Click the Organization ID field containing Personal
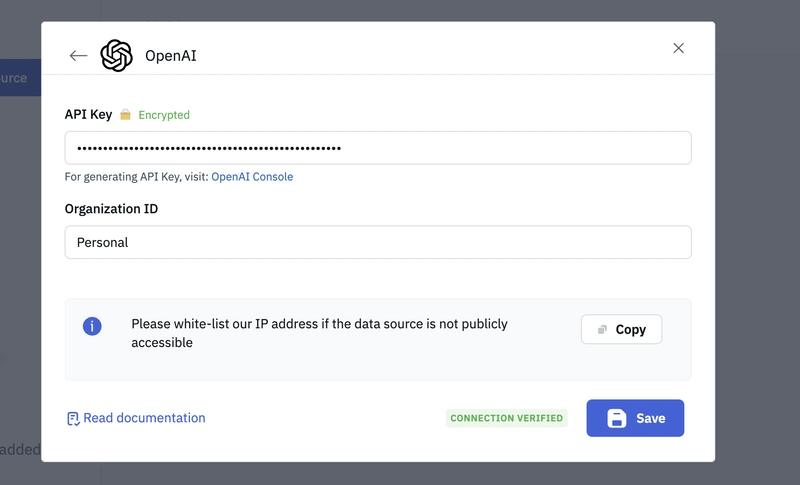Image resolution: width=800 pixels, height=485 pixels. [378, 242]
